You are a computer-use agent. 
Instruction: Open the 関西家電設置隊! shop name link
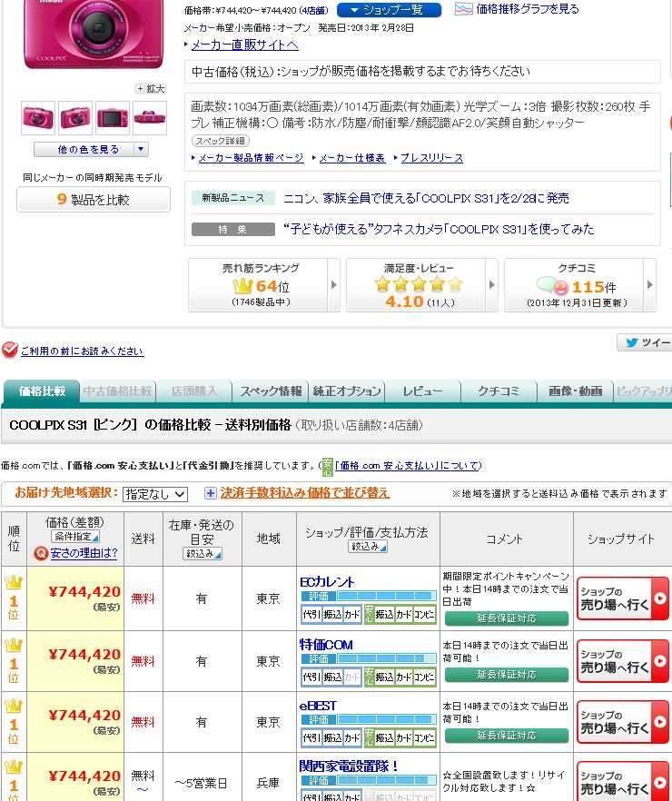coord(350,766)
